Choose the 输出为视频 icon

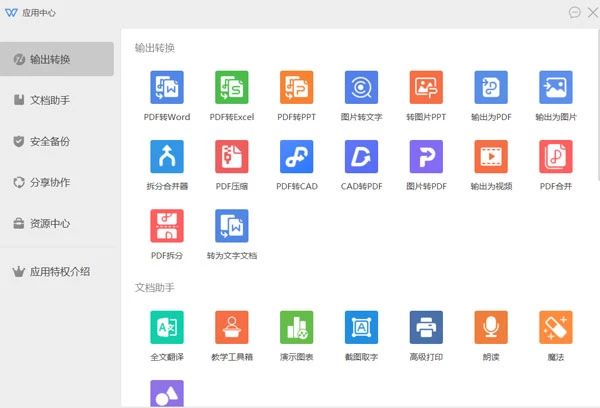(491, 157)
